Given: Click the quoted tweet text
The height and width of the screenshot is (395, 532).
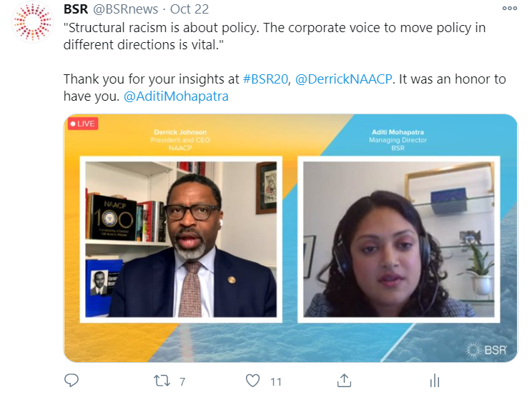Looking at the screenshot, I should click(x=275, y=36).
